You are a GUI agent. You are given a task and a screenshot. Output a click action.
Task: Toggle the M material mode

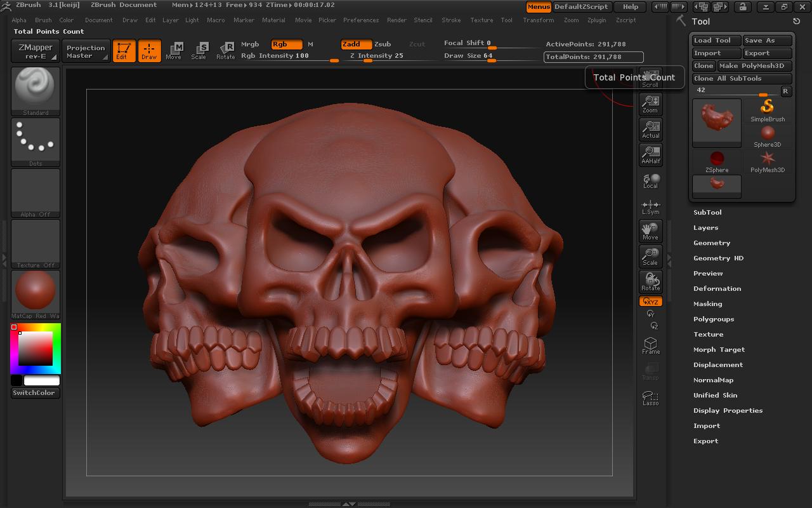coord(310,44)
